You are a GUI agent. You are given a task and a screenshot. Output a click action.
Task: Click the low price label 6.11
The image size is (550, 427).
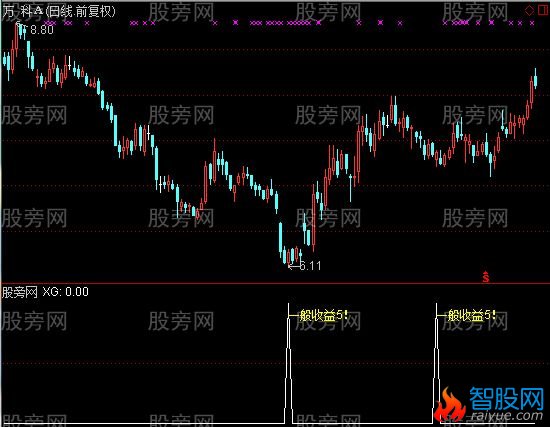pyautogui.click(x=310, y=266)
